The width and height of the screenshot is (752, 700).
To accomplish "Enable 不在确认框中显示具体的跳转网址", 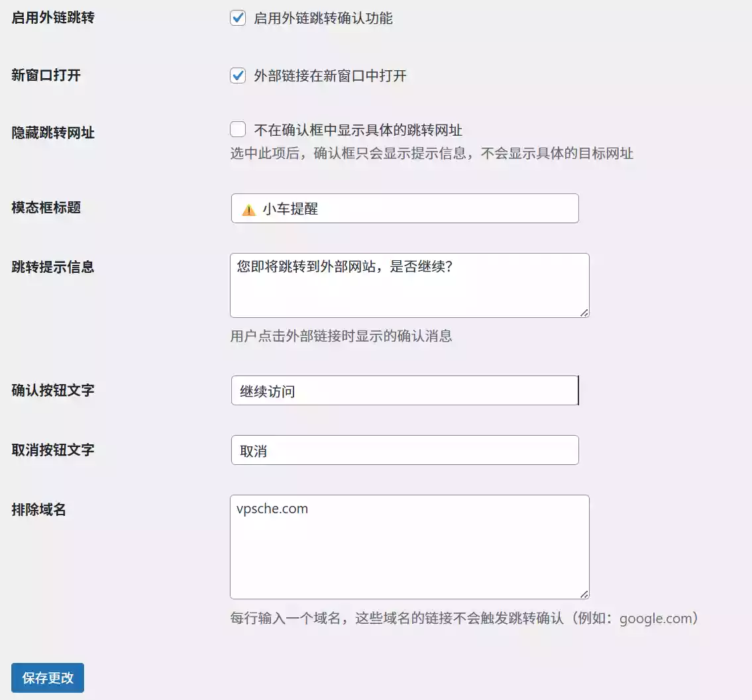I will click(238, 129).
